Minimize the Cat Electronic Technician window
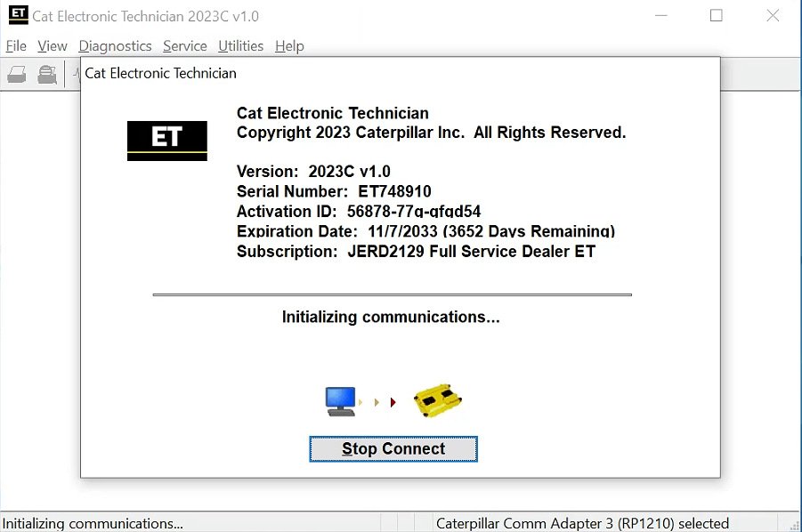Screen dimensions: 802x532 click(x=661, y=15)
